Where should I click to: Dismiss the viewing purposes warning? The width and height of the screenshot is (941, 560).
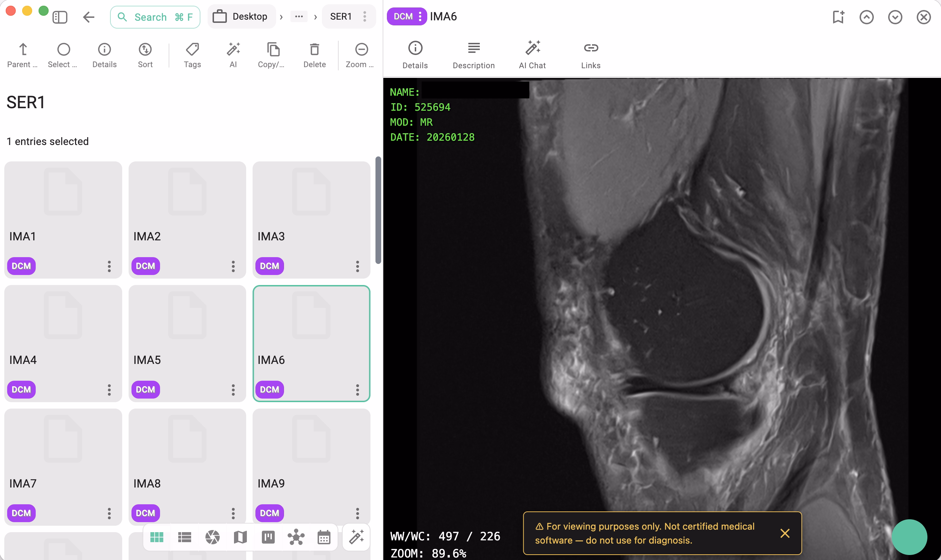[x=785, y=533]
